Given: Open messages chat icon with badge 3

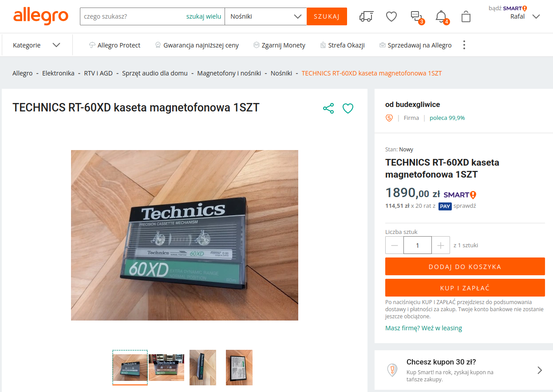Looking at the screenshot, I should pyautogui.click(x=417, y=17).
